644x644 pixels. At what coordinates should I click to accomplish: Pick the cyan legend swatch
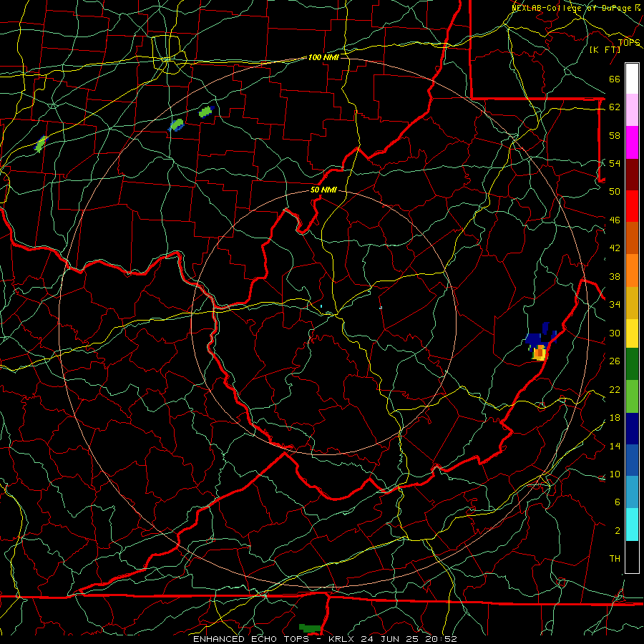[632, 525]
